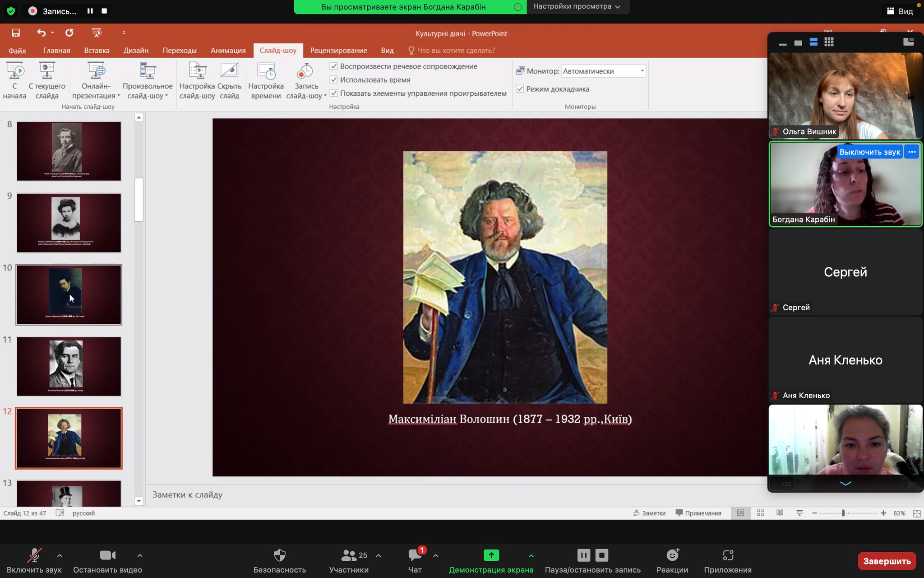The width and height of the screenshot is (924, 578).
Task: Fit slide to window icon
Action: point(917,513)
